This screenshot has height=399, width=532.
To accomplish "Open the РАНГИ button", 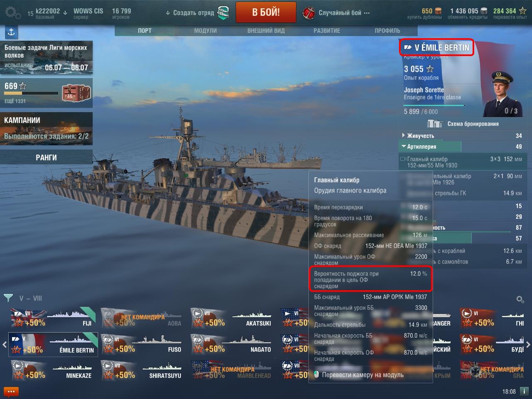I will [x=46, y=157].
